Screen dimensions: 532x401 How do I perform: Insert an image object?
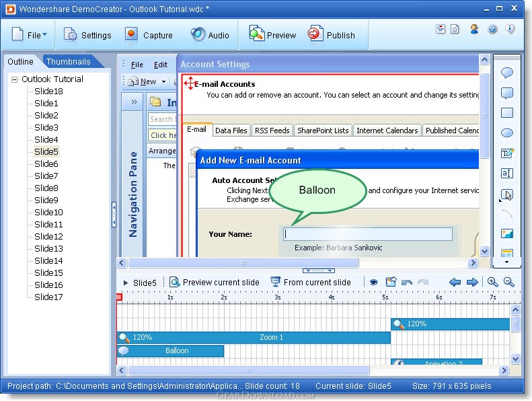pos(507,233)
